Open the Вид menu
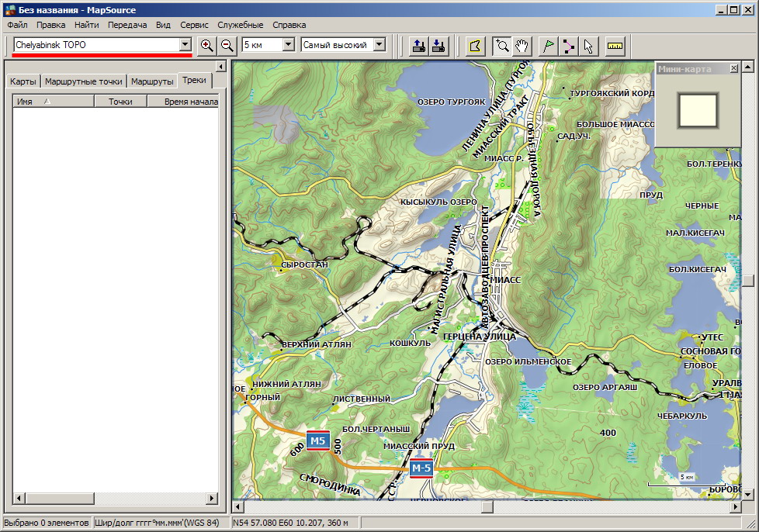 click(163, 25)
